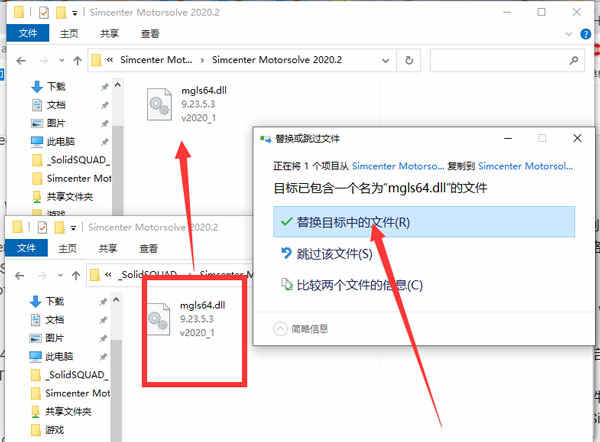Image resolution: width=600 pixels, height=442 pixels.
Task: Open recent locations dropdown in the top window
Action: click(62, 60)
